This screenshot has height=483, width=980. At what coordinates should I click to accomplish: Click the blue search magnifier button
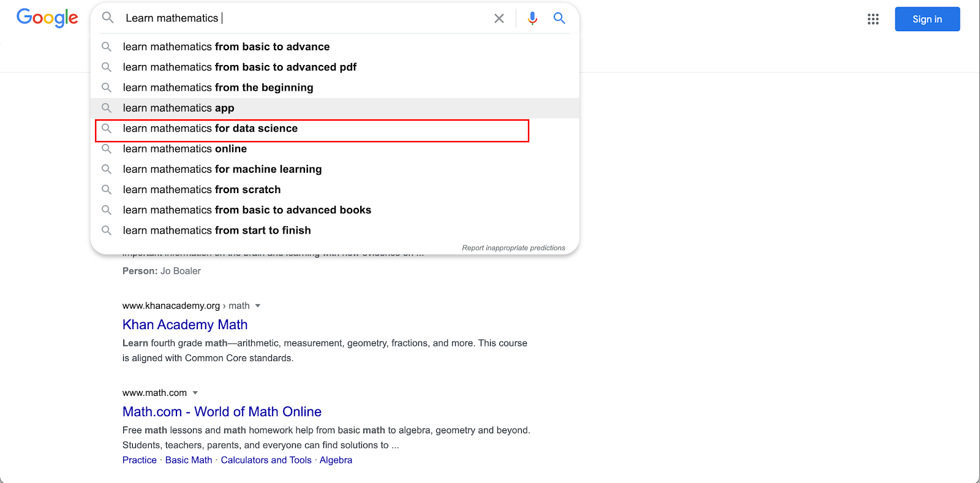pyautogui.click(x=559, y=18)
